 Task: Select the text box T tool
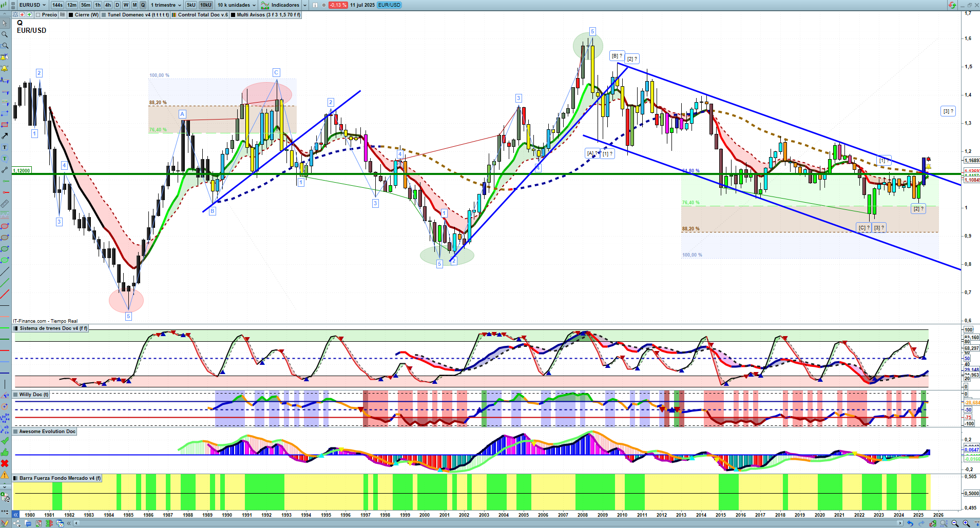pos(5,147)
